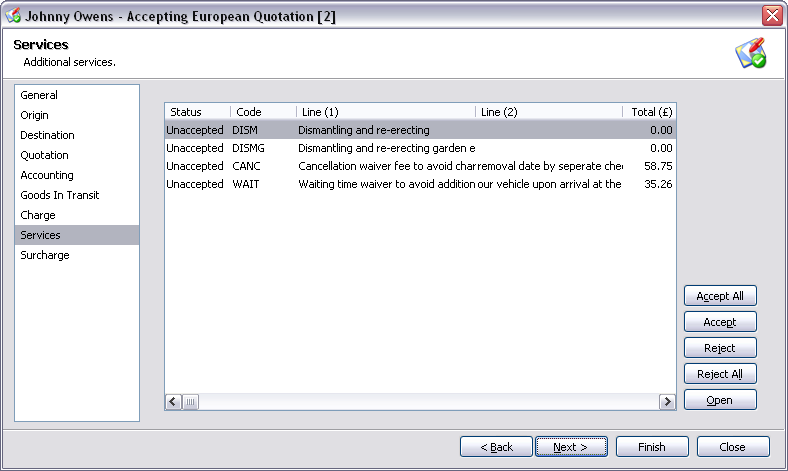Reject the selected service

pos(720,348)
